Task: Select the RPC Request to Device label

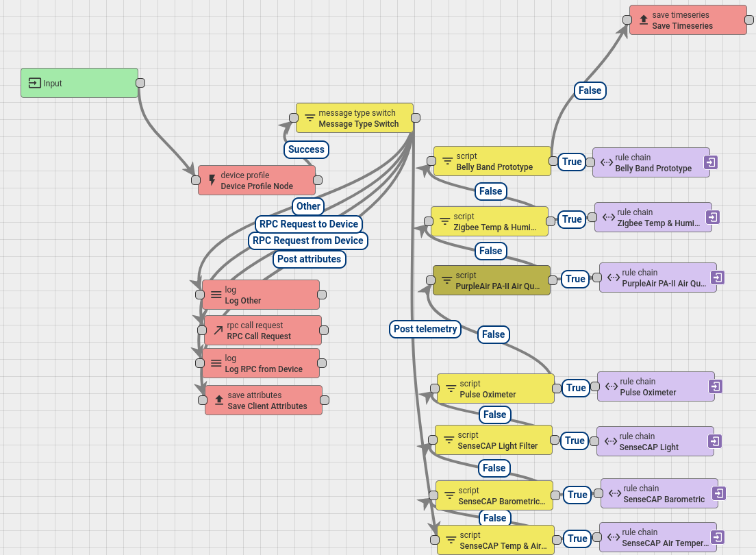Action: (309, 224)
